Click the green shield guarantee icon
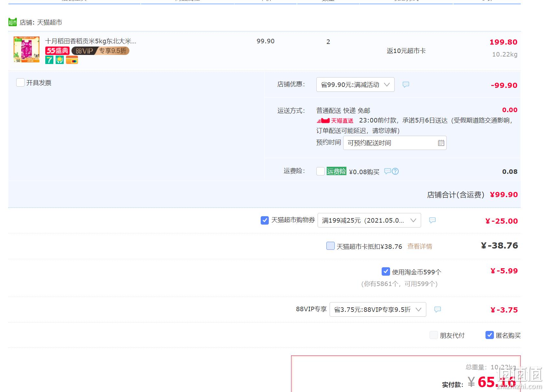Viewport: 545px width, 392px height. pos(60,60)
